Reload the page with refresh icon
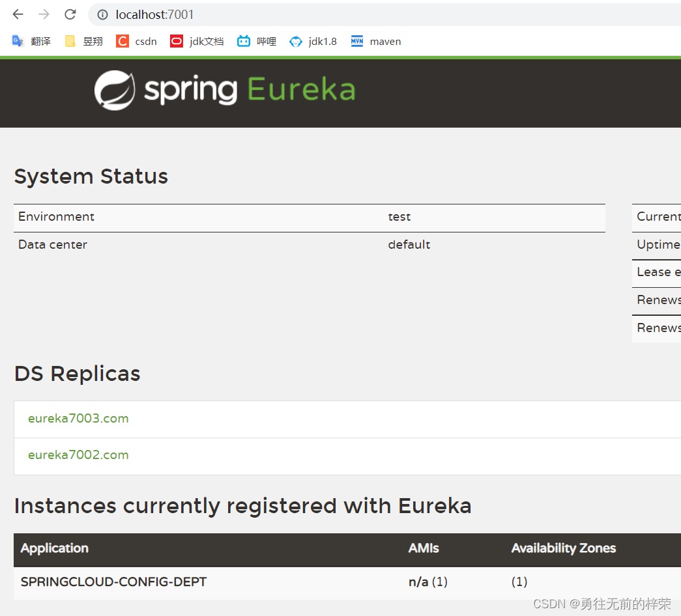This screenshot has width=681, height=616. [x=70, y=14]
